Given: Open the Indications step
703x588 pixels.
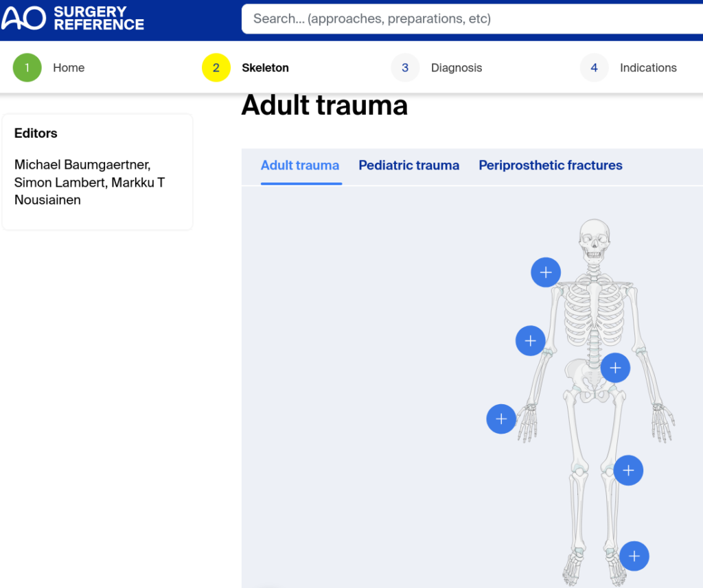Looking at the screenshot, I should click(648, 67).
